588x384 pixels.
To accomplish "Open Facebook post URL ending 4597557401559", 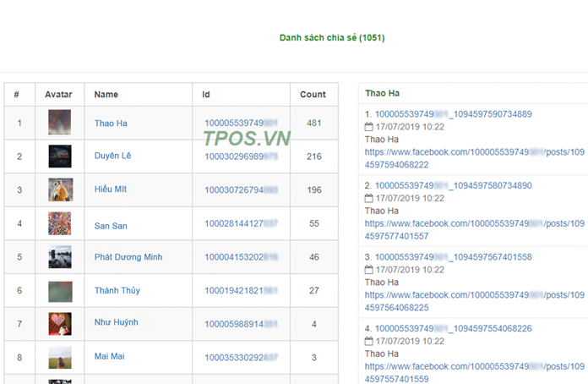I will pos(475,372).
